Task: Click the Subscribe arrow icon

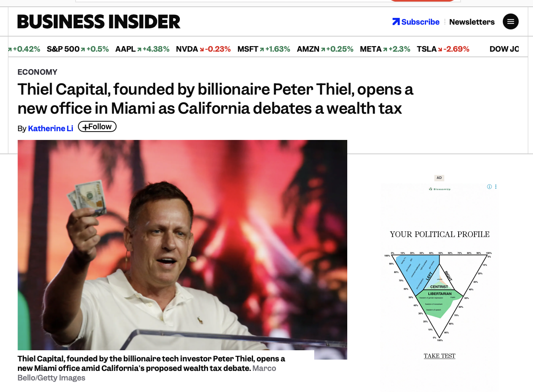Action: (x=396, y=21)
